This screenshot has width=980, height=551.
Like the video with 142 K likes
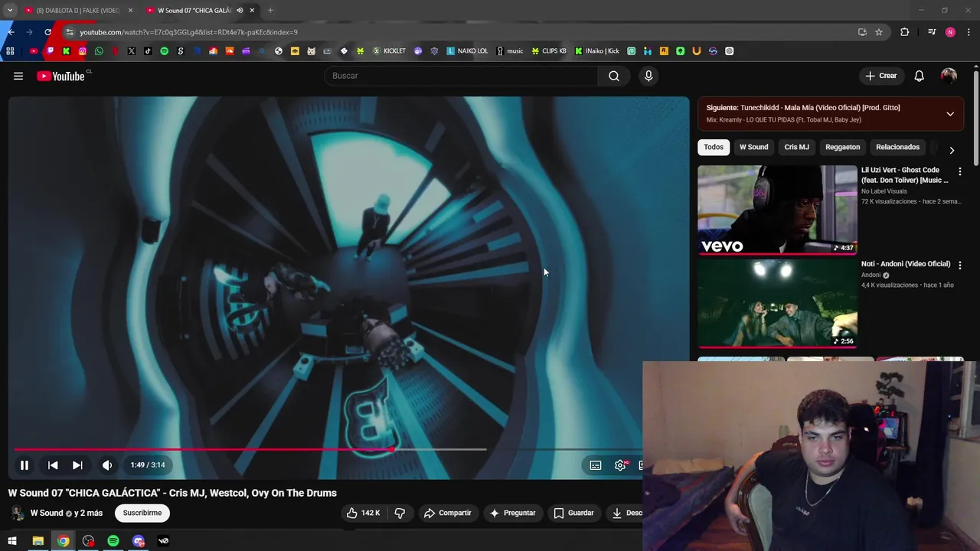tap(363, 513)
